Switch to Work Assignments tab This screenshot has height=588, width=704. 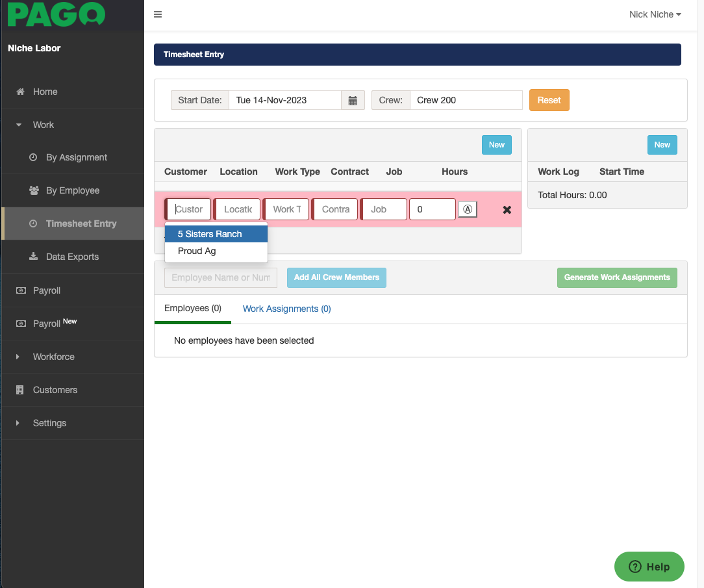click(286, 309)
